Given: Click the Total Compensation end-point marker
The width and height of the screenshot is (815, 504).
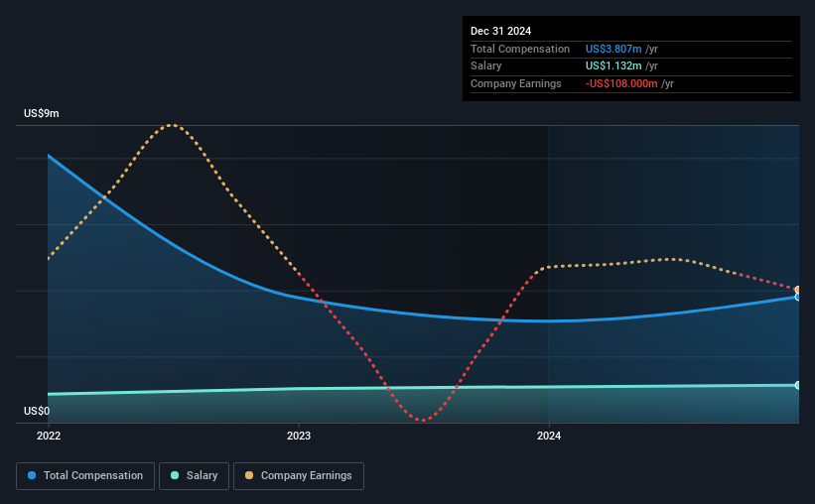Looking at the screenshot, I should [x=797, y=298].
